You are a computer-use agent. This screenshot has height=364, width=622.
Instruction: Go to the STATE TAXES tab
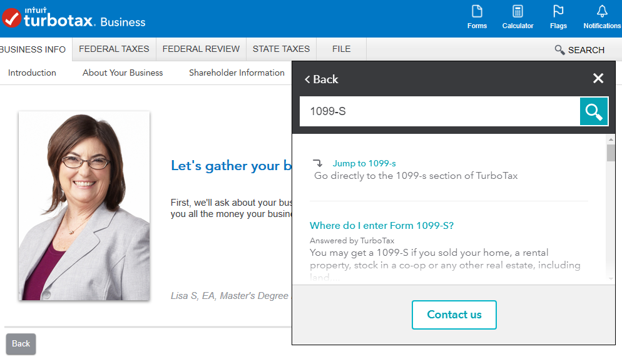click(281, 49)
